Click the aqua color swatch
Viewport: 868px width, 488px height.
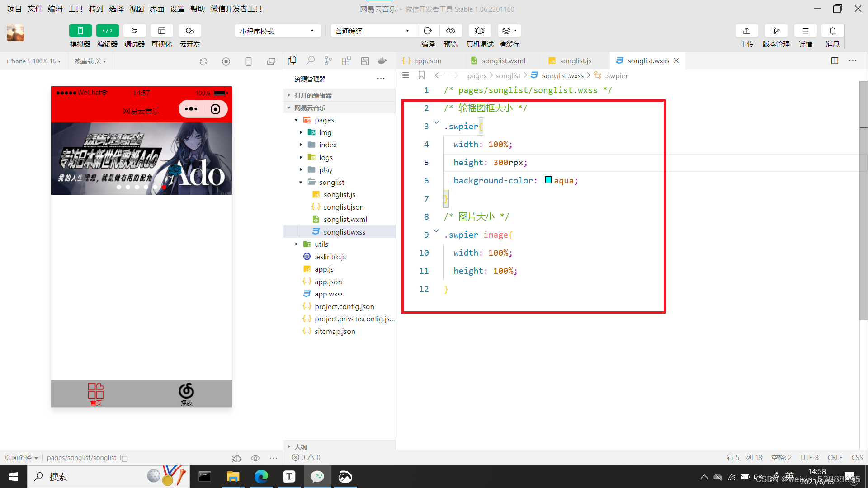click(548, 180)
